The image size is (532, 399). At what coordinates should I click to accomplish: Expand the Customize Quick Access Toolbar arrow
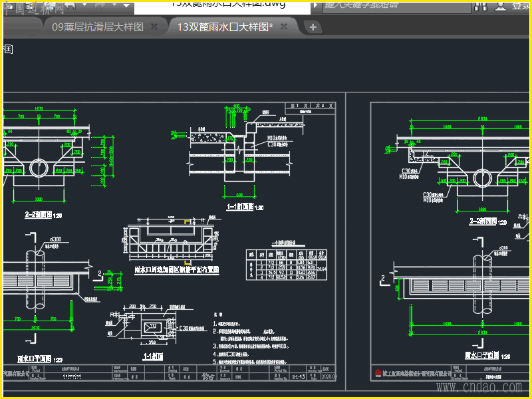click(126, 6)
